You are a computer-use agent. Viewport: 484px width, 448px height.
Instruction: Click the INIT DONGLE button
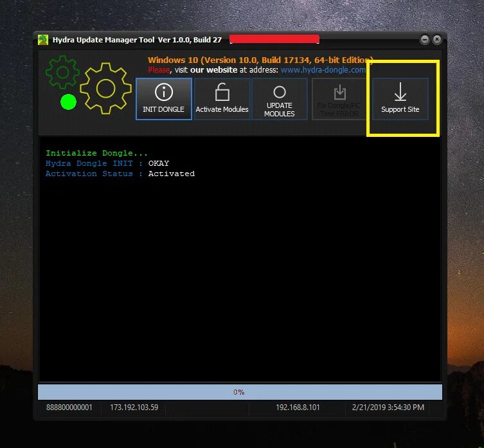(x=164, y=99)
